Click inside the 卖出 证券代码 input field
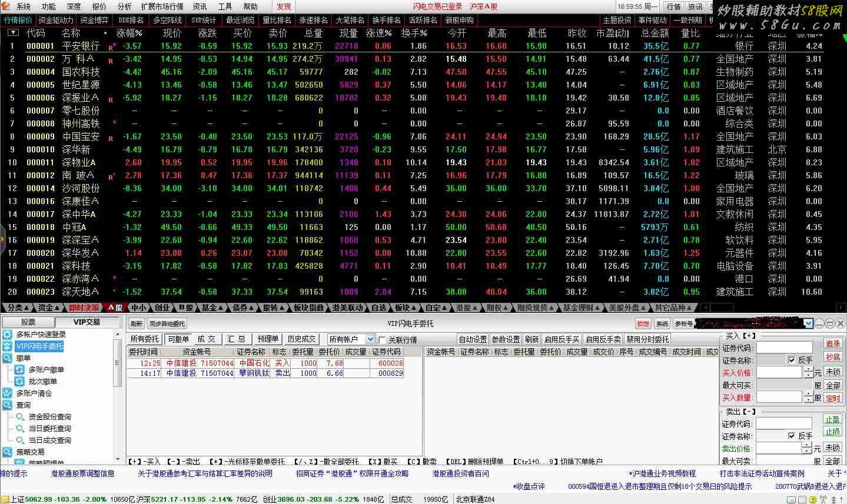This screenshot has height=504, width=847. 784,423
